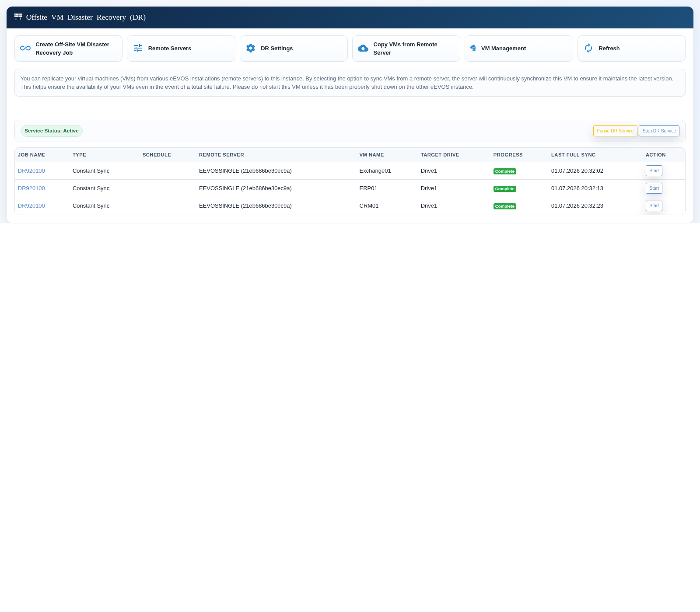Screen dimensions: 700x612
Task: Pause the DR Service
Action: [x=615, y=131]
